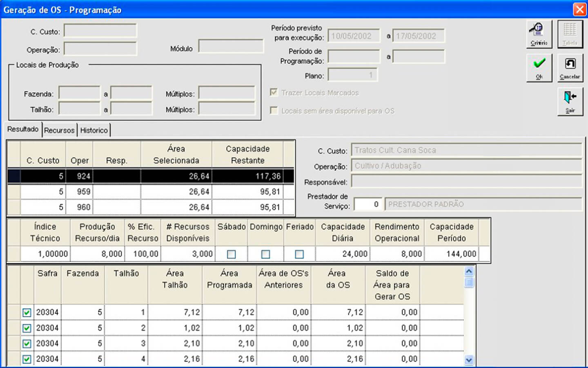The height and width of the screenshot is (368, 588).
Task: Close the Geração de OS window
Action: tap(579, 9)
